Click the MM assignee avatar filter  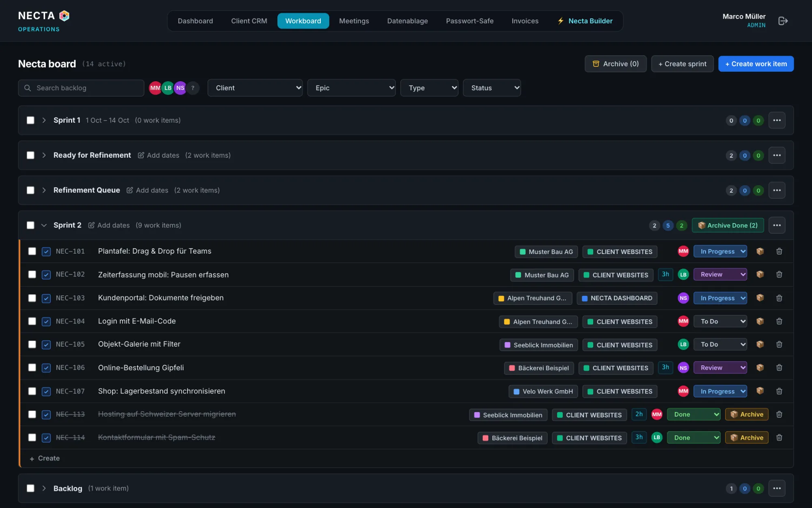[x=155, y=88]
